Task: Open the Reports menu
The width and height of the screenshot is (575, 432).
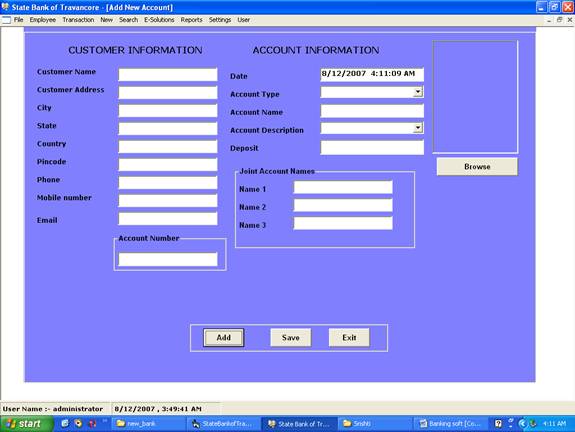Action: coord(191,20)
